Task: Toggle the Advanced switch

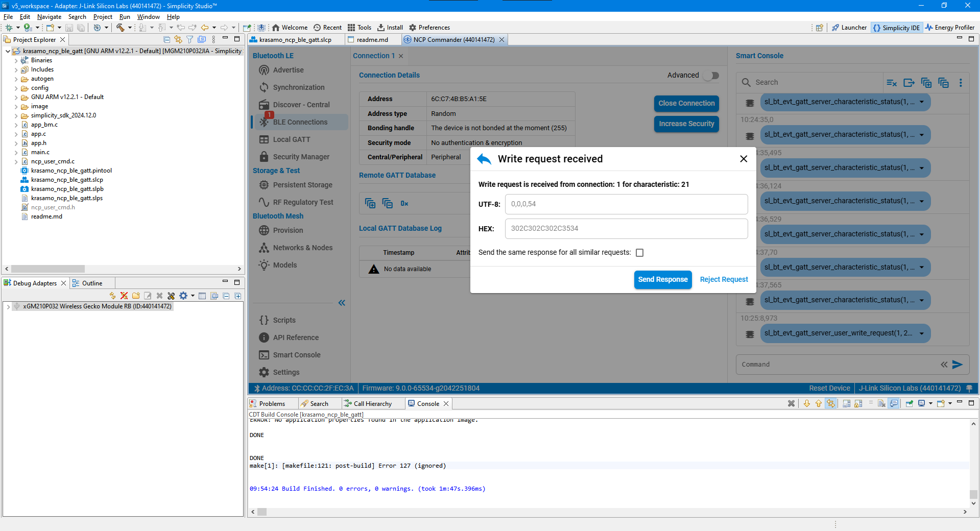Action: (711, 76)
